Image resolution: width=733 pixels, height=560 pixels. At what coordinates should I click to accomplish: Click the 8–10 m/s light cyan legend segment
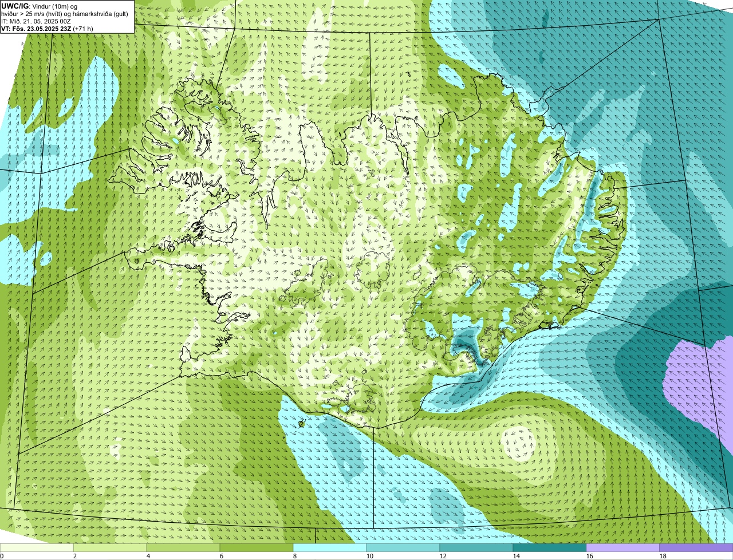pyautogui.click(x=330, y=547)
